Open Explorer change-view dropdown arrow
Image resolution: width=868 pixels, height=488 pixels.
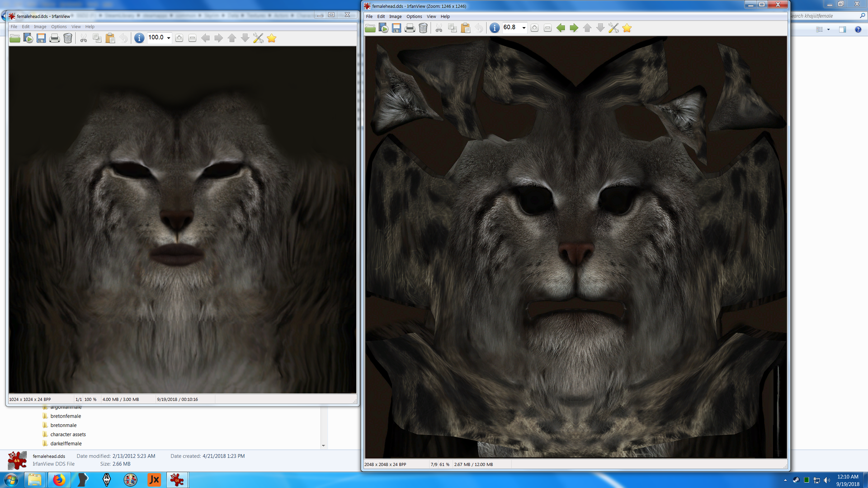coord(828,29)
